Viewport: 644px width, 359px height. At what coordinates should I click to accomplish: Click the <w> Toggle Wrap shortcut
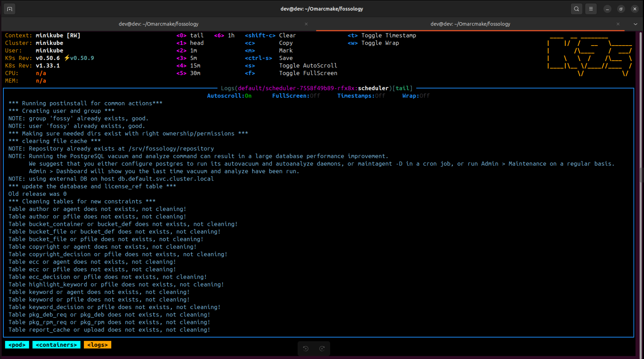[373, 43]
